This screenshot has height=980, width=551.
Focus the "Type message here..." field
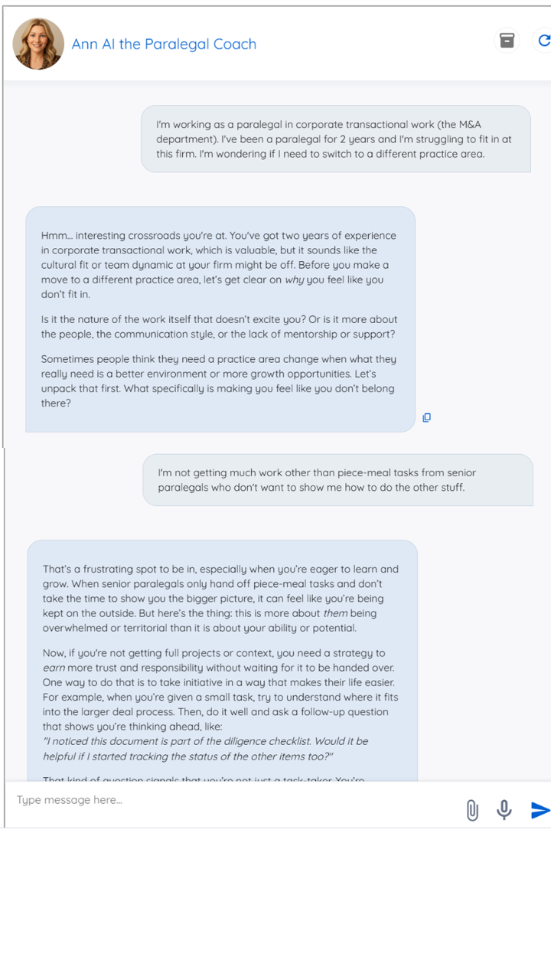click(230, 800)
